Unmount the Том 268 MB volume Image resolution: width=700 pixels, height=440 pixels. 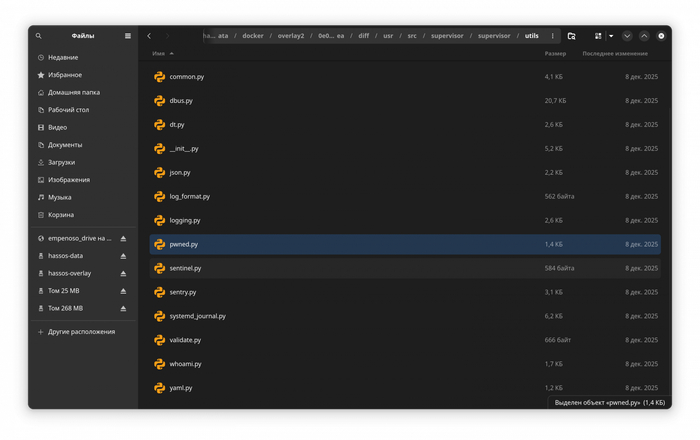[x=124, y=308]
